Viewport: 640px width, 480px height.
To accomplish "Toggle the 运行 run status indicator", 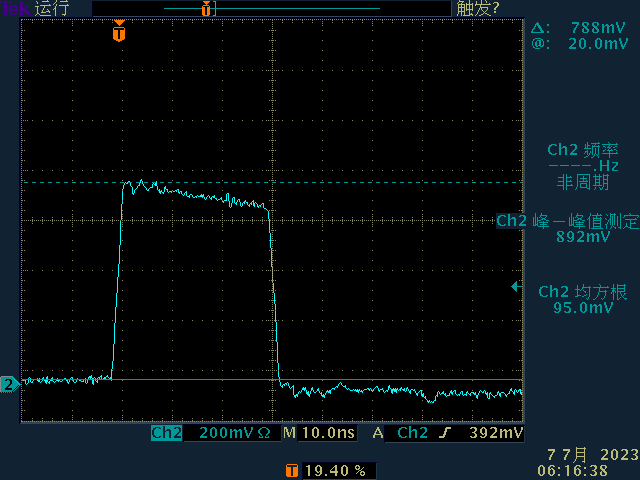I will tap(52, 8).
